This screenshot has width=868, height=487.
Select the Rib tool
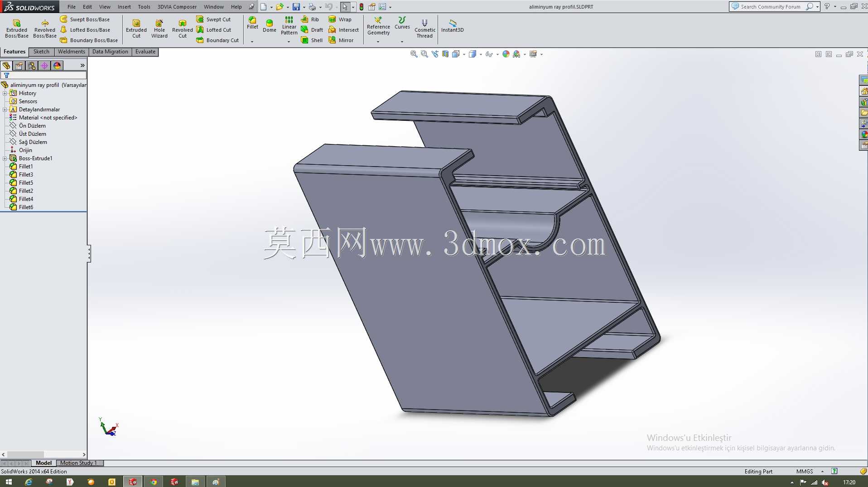tap(310, 19)
